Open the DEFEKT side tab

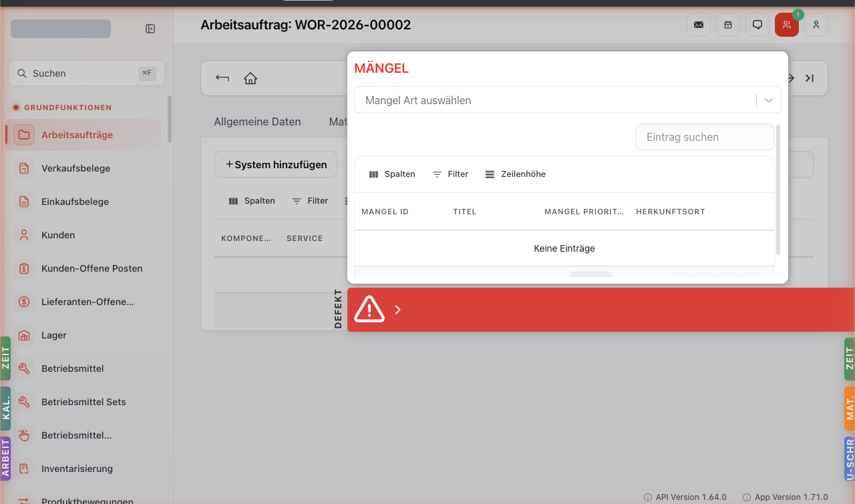338,309
